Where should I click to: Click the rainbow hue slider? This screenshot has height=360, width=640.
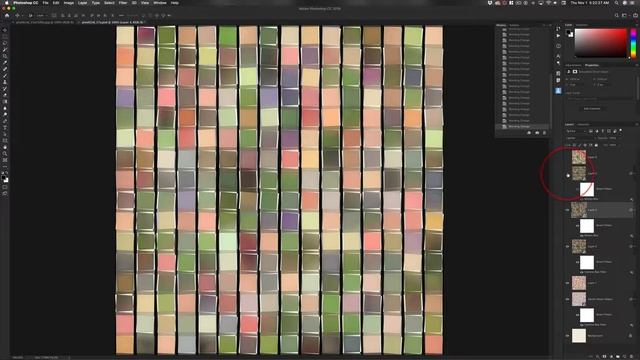click(633, 42)
